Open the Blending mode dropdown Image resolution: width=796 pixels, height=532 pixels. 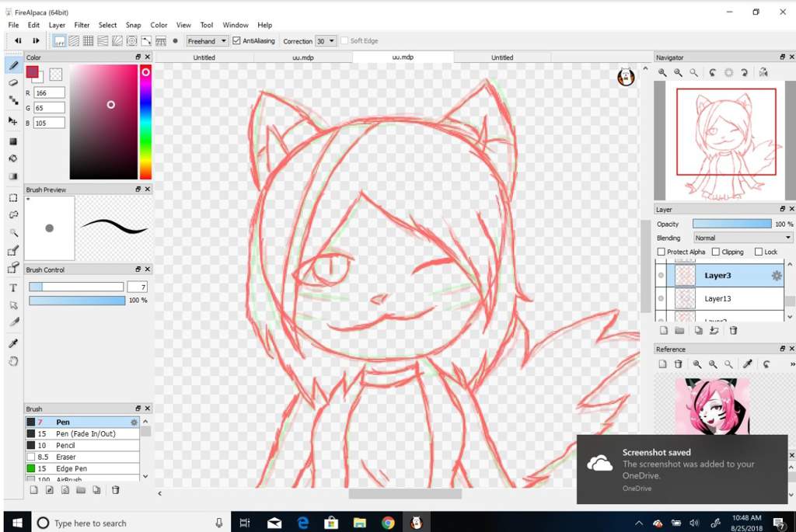tap(742, 238)
